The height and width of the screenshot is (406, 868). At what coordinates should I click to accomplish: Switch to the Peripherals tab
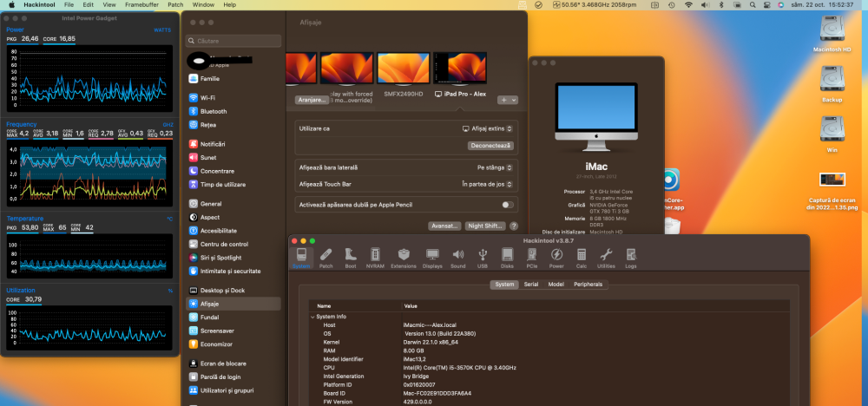point(588,285)
